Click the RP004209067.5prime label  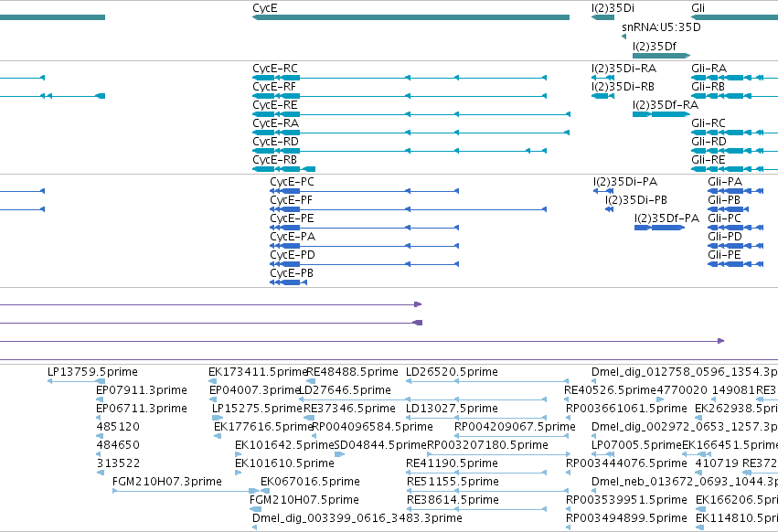[x=515, y=427]
